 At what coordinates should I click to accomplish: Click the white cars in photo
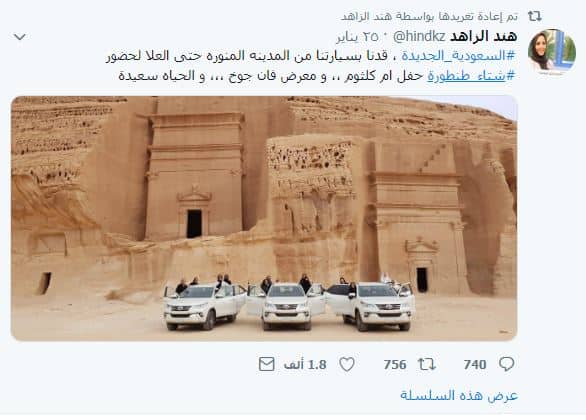[289, 306]
